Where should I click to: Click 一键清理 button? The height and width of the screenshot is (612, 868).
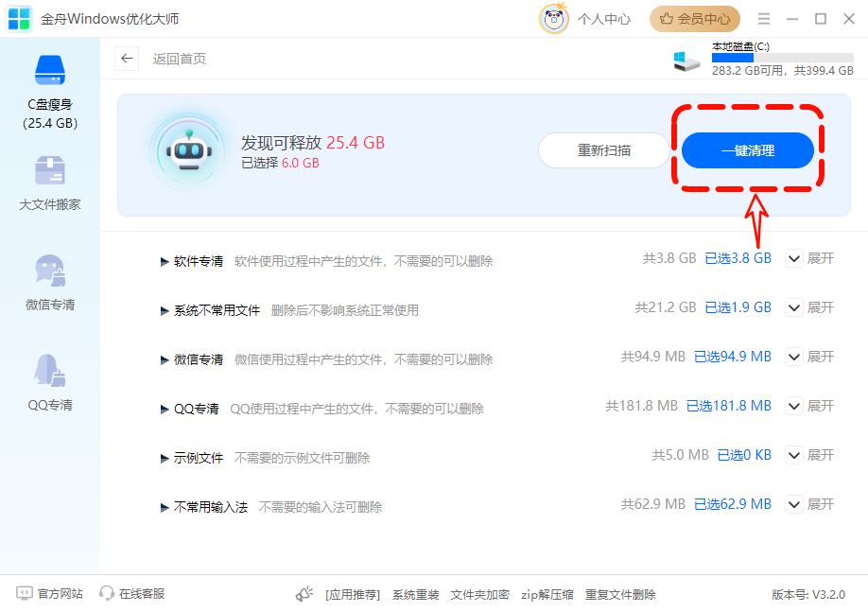pyautogui.click(x=748, y=150)
